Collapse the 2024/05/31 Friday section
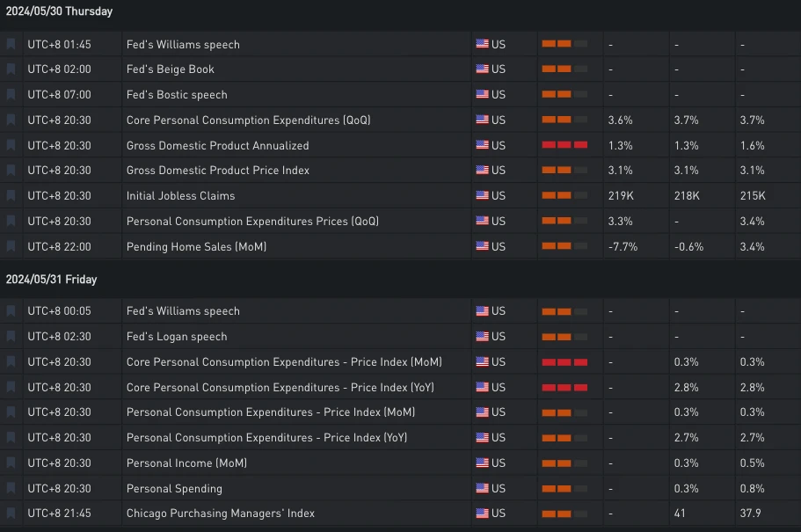801x532 pixels. [51, 280]
